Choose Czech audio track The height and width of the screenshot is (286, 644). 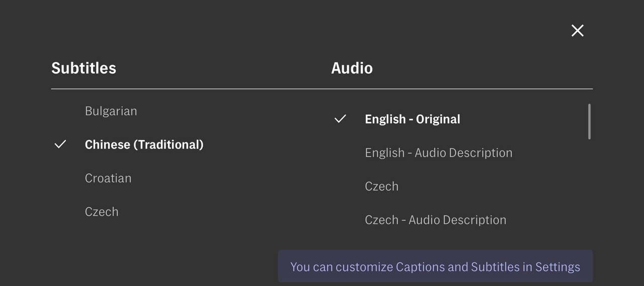[381, 187]
